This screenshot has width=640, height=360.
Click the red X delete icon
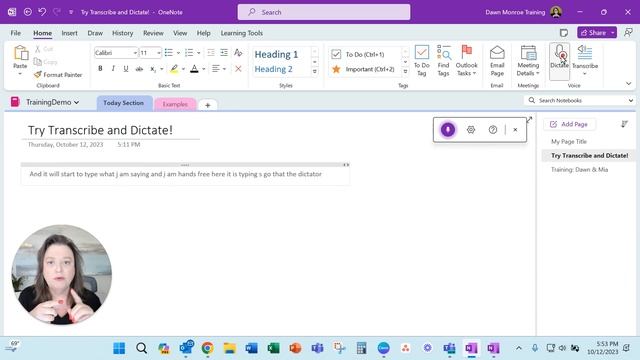[238, 69]
